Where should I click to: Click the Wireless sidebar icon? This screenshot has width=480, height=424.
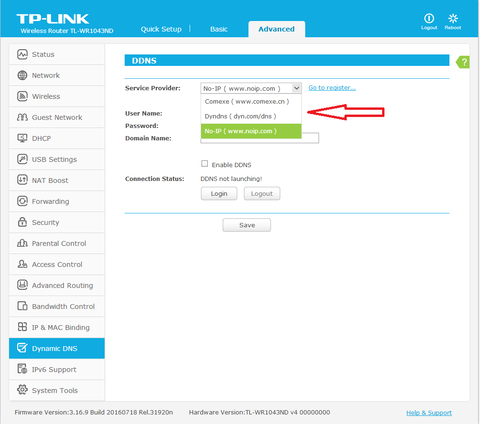(22, 96)
